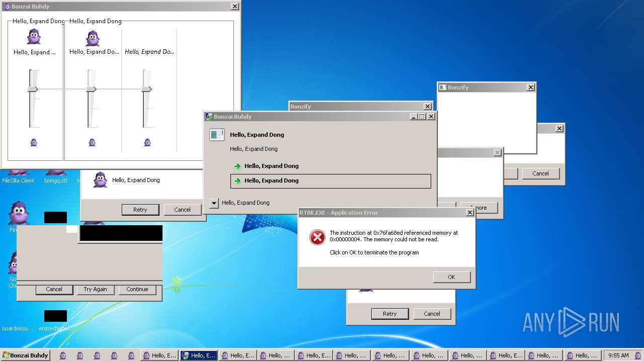Open the enjoycharle... desktop file
Image resolution: width=644 pixels, height=362 pixels.
(55, 320)
